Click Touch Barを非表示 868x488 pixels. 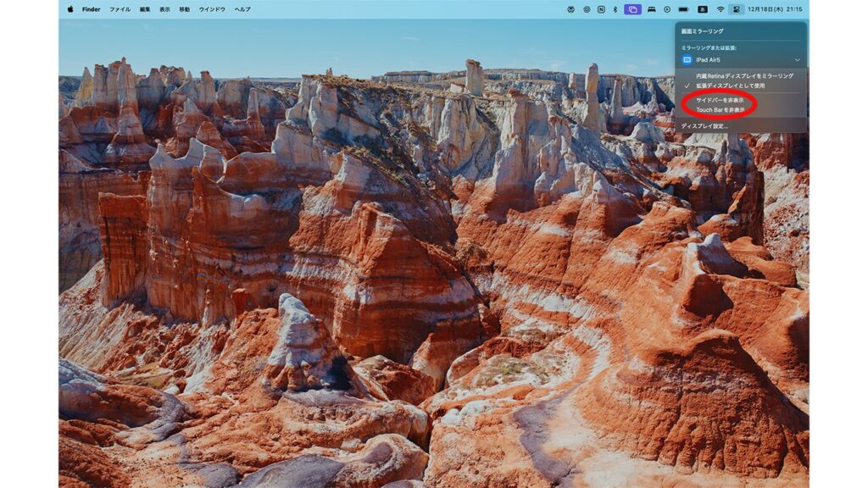(720, 110)
